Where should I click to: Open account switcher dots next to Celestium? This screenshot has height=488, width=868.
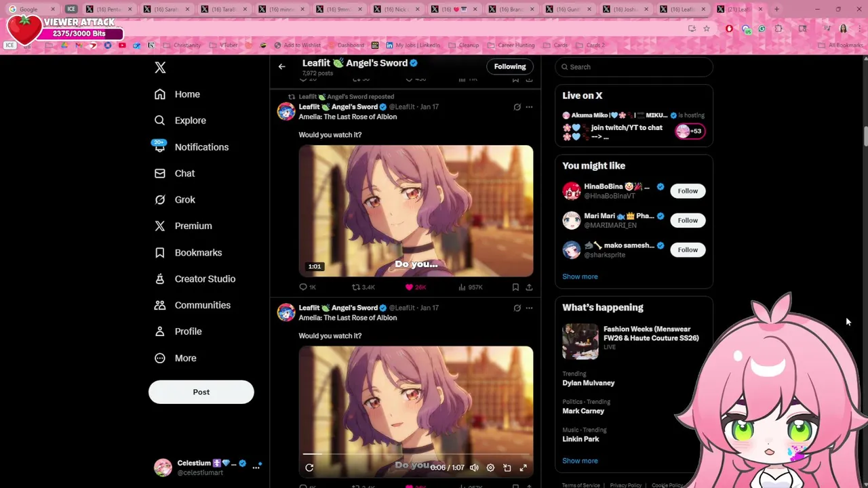[x=256, y=467]
